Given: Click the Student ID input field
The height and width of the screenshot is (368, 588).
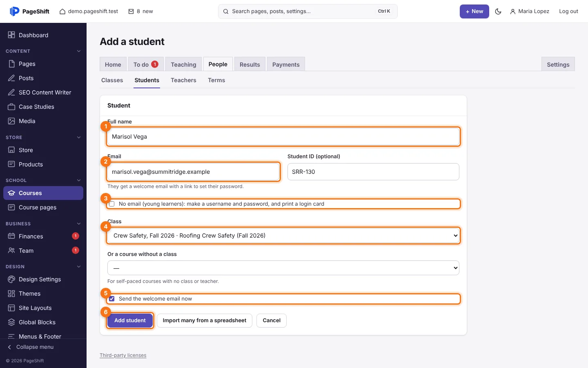Looking at the screenshot, I should pyautogui.click(x=373, y=172).
